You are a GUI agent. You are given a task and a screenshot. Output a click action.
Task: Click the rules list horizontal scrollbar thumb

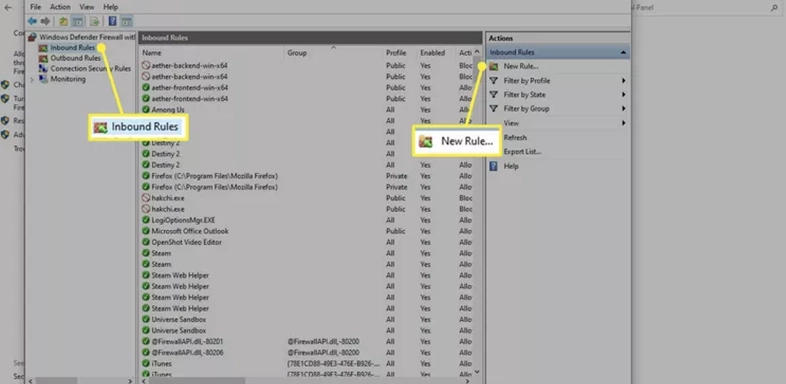tap(196, 381)
